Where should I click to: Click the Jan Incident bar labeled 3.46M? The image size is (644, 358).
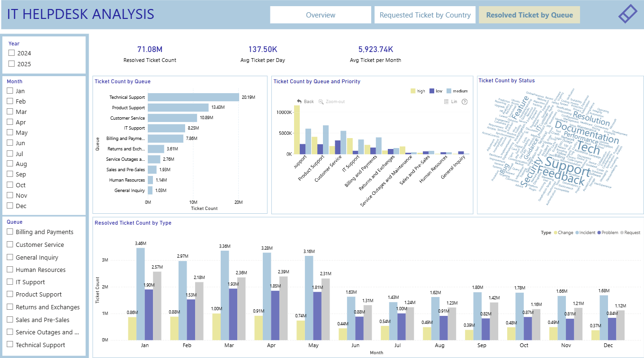pyautogui.click(x=141, y=294)
